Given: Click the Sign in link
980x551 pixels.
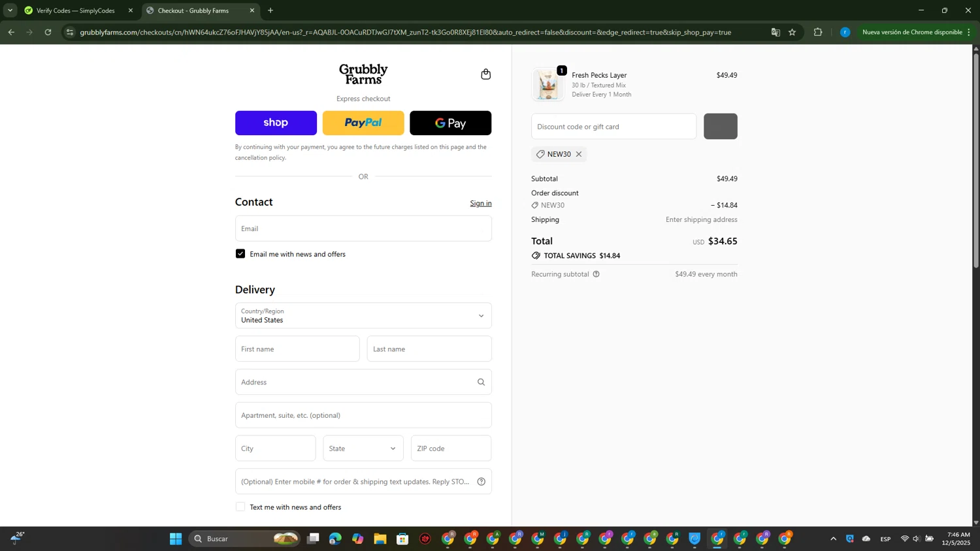Looking at the screenshot, I should (x=481, y=203).
